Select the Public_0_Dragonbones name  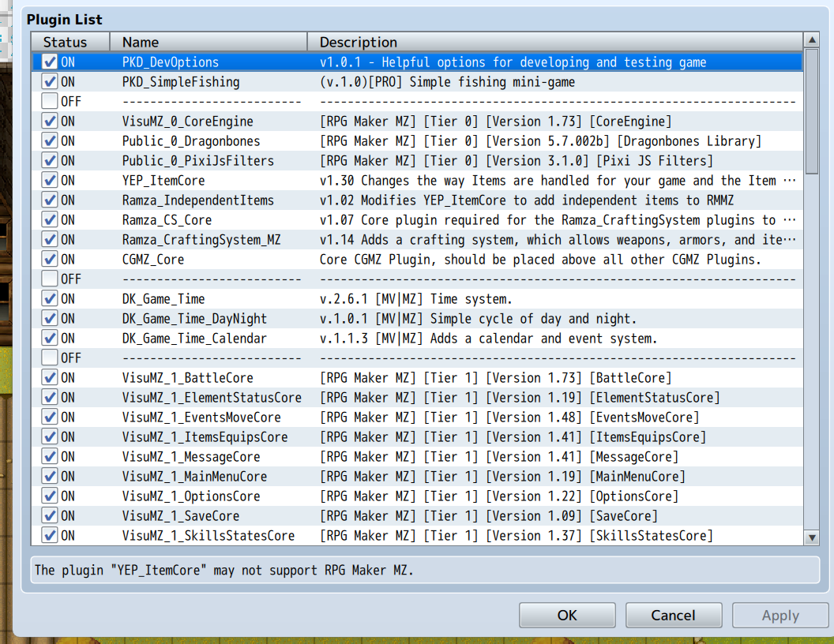(191, 140)
